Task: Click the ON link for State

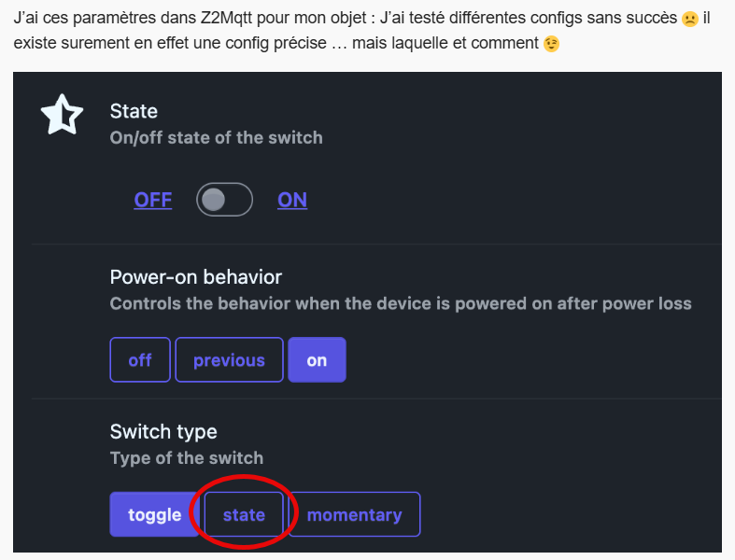Action: 292,200
